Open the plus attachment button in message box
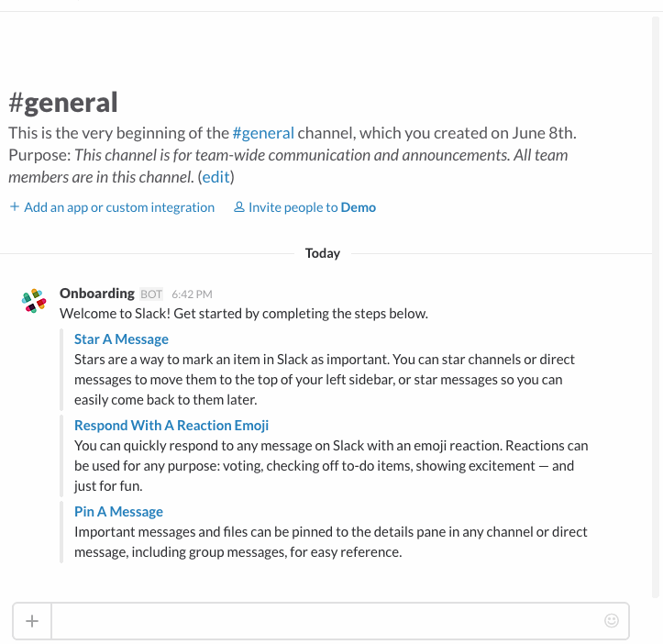Viewport: 663px width, 644px height. (32, 621)
